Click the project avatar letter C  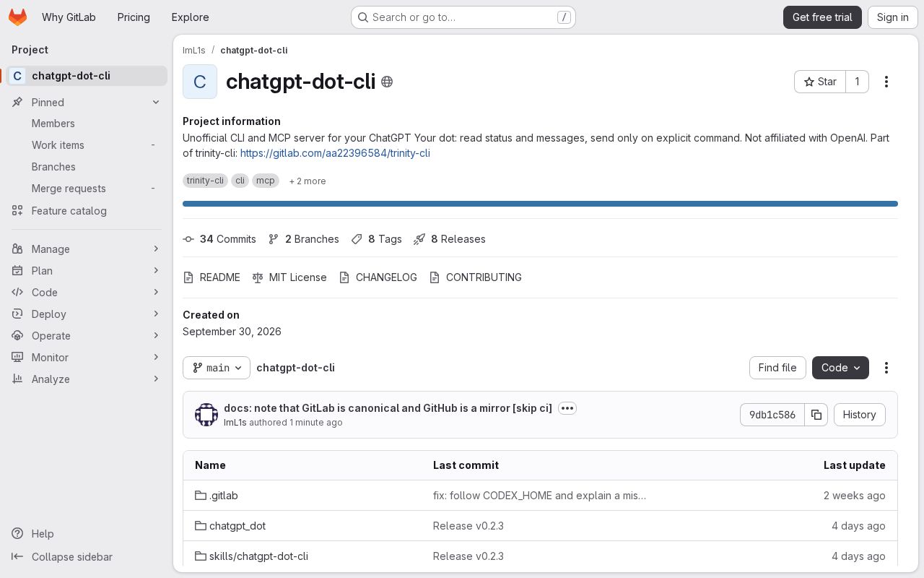[200, 82]
